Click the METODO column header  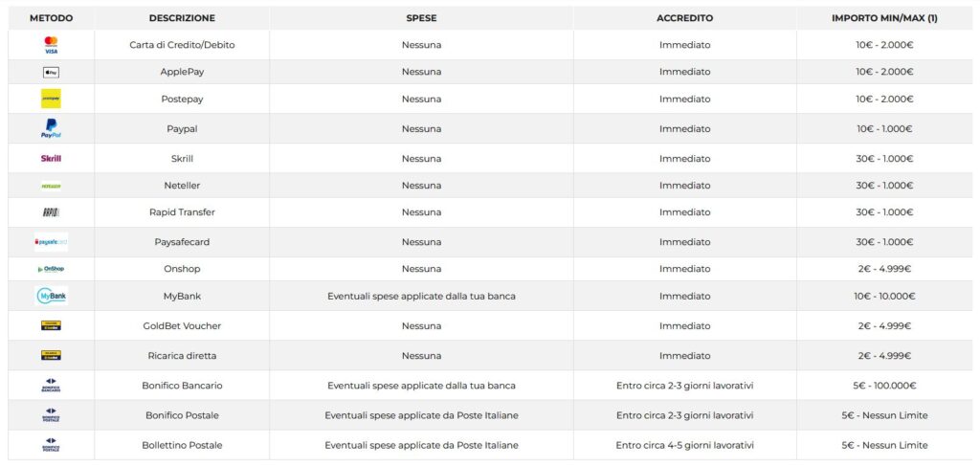[51, 18]
